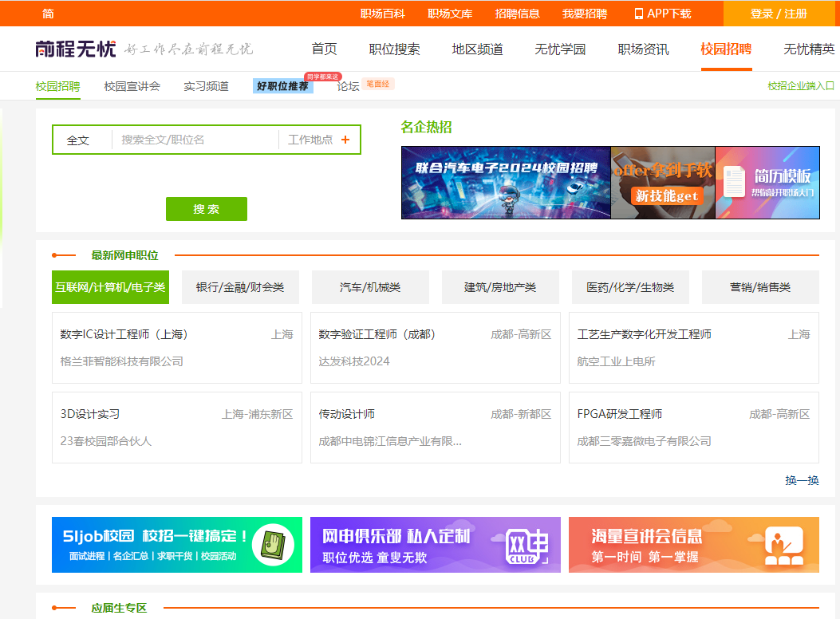Open job 数字IC设计工程师（上海）
The width and height of the screenshot is (840, 619).
coord(124,334)
